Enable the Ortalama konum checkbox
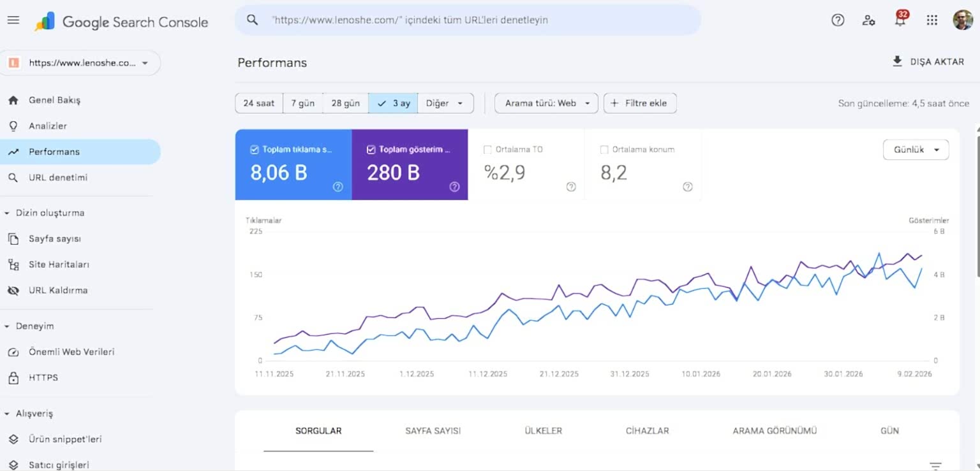The height and width of the screenshot is (471, 980). pos(604,150)
